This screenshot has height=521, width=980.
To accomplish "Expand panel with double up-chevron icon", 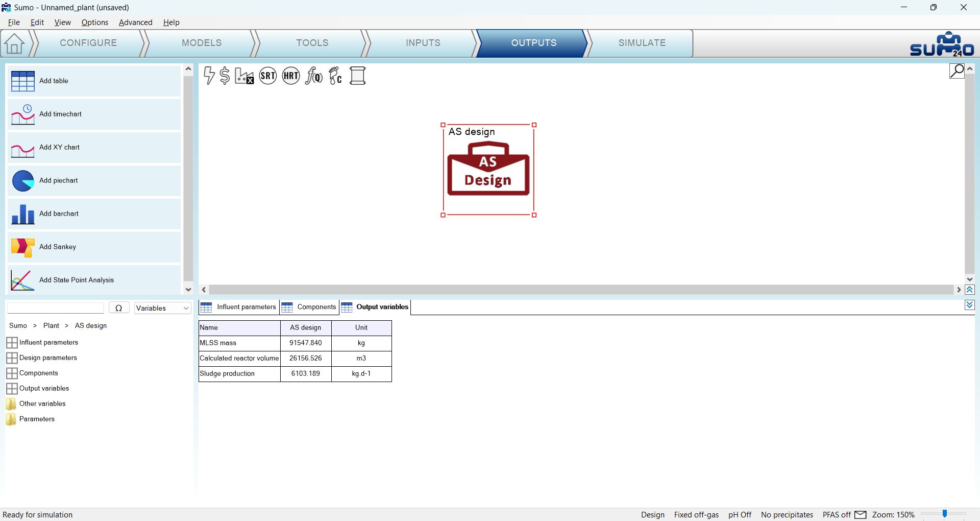I will [970, 290].
